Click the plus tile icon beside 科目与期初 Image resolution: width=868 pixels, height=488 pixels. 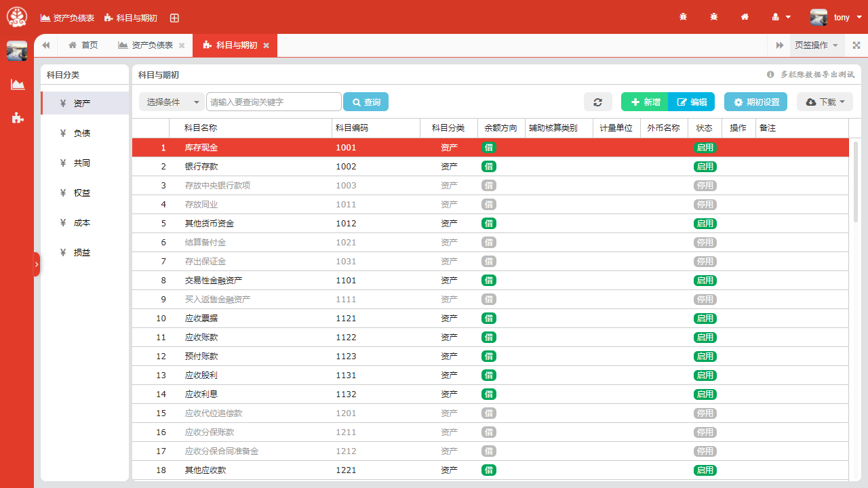pos(174,18)
